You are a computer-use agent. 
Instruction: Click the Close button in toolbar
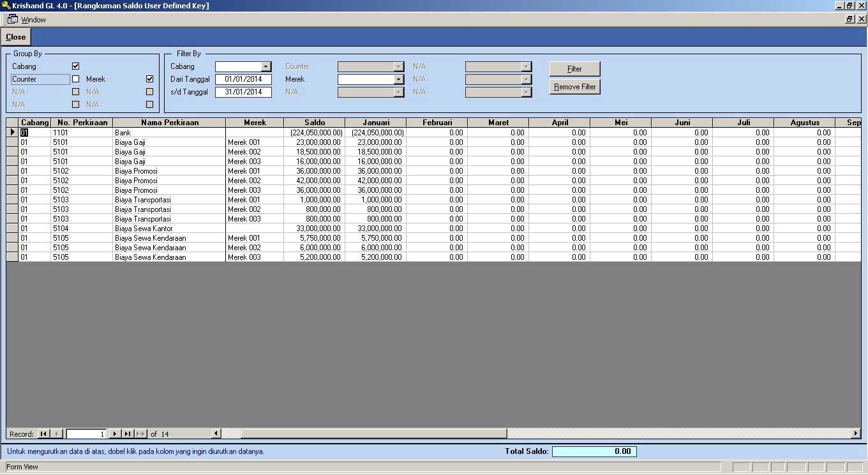point(15,37)
